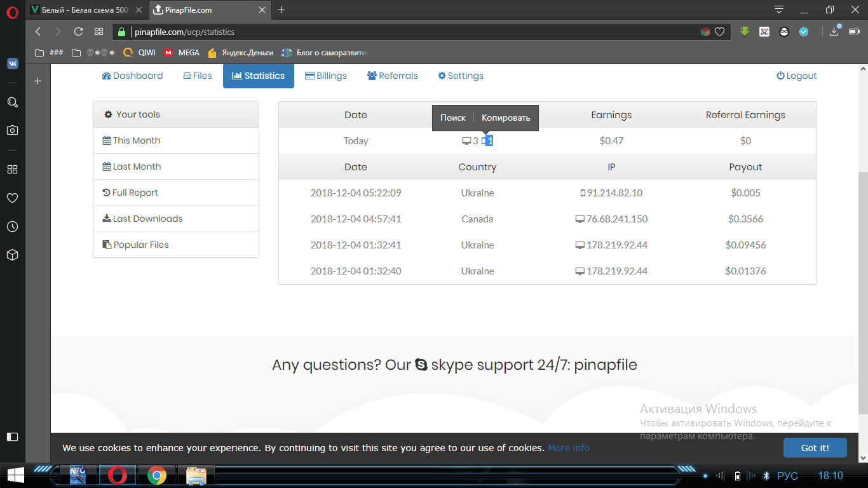868x488 pixels.
Task: Go to the Referrals tab
Action: coord(392,76)
